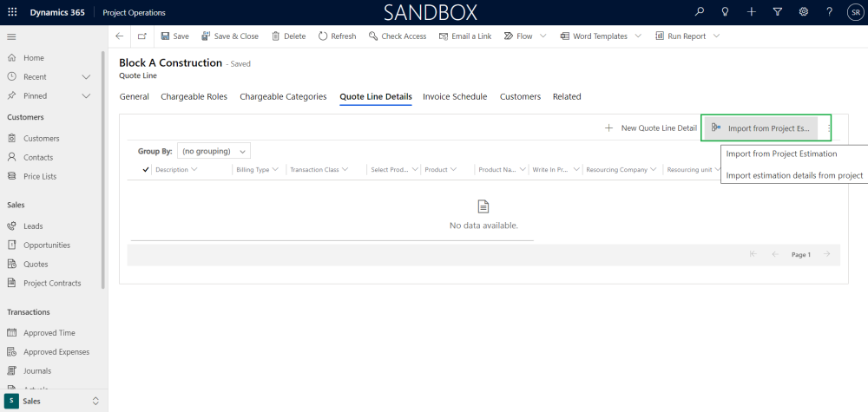The image size is (868, 412).
Task: Open Approved Time in sidebar
Action: point(51,333)
